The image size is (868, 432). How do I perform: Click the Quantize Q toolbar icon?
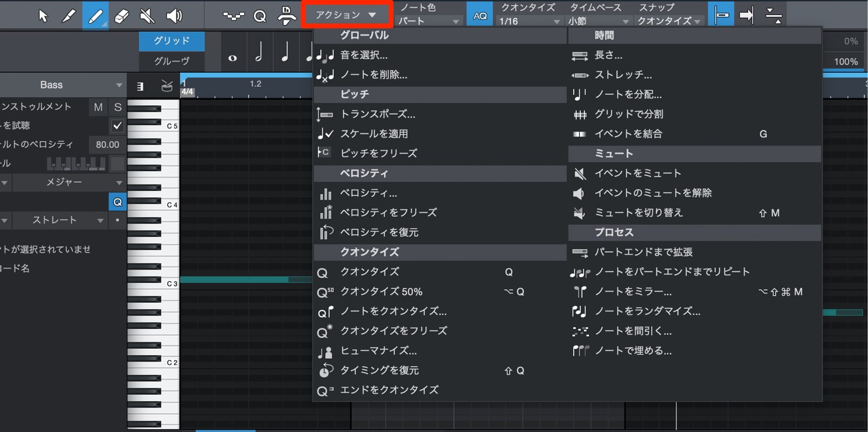(260, 16)
